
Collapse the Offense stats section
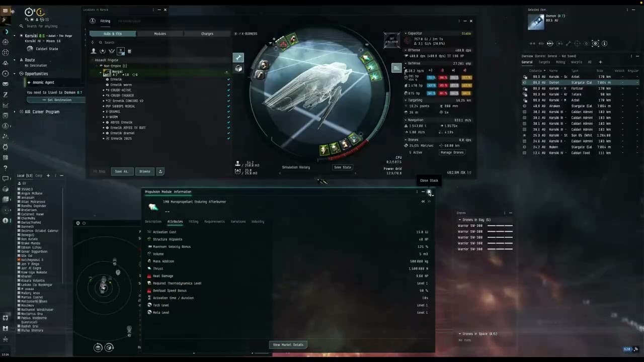406,50
